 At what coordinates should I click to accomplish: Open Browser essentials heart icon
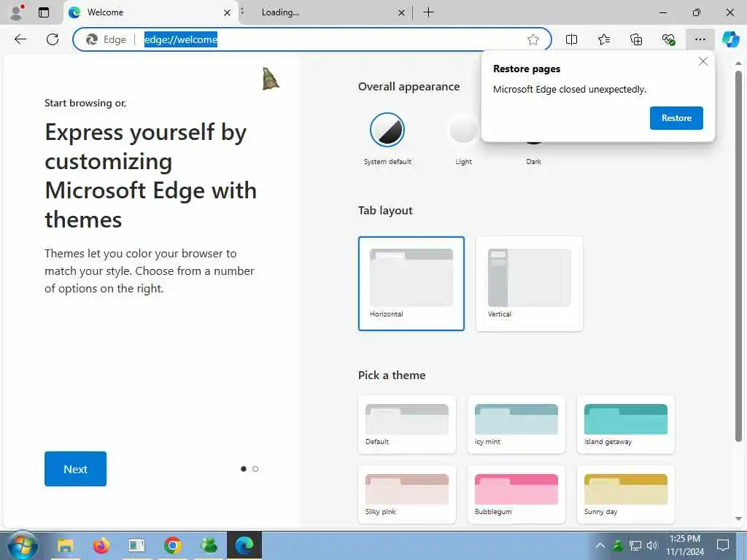coord(668,39)
